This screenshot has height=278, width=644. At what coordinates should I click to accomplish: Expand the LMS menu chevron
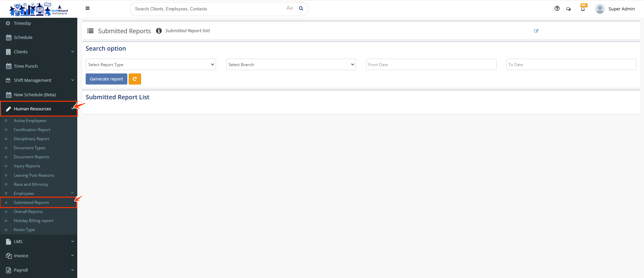pyautogui.click(x=73, y=241)
